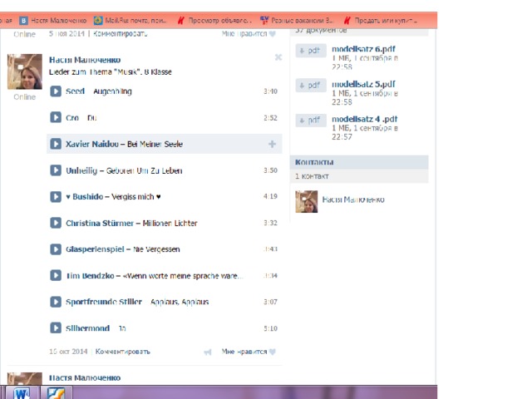Add Xavier Naidoo track with plus icon
The height and width of the screenshot is (399, 532).
click(x=272, y=144)
